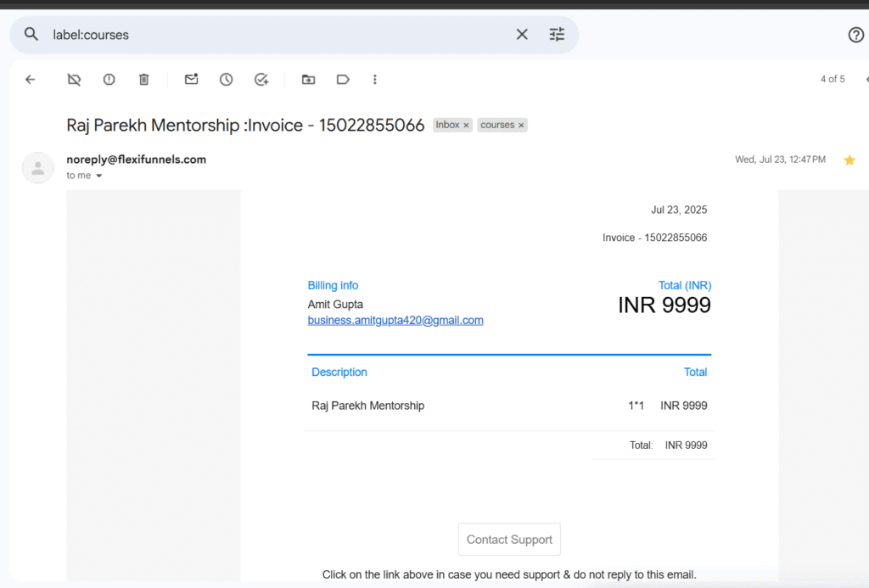Toggle the yellow star on this email
869x588 pixels.
click(x=849, y=160)
